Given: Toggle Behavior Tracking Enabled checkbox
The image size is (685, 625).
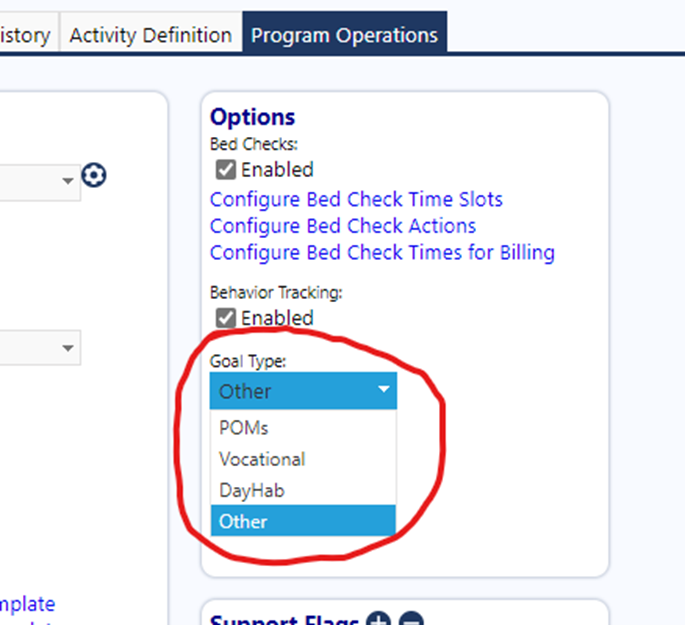Looking at the screenshot, I should pos(226,318).
